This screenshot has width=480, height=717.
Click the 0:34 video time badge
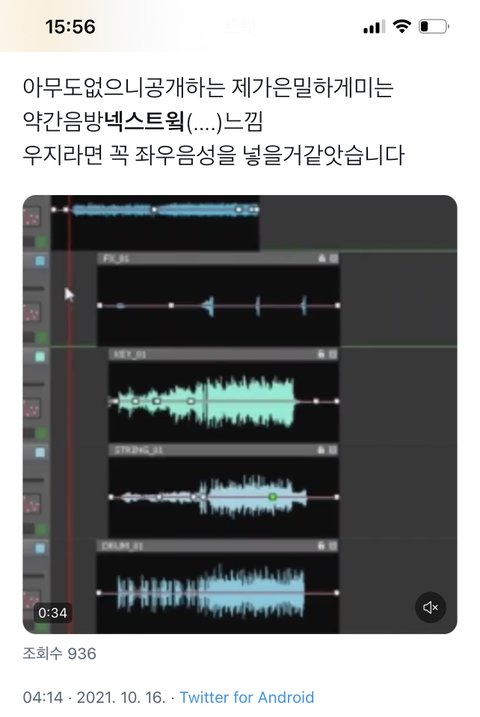point(52,613)
